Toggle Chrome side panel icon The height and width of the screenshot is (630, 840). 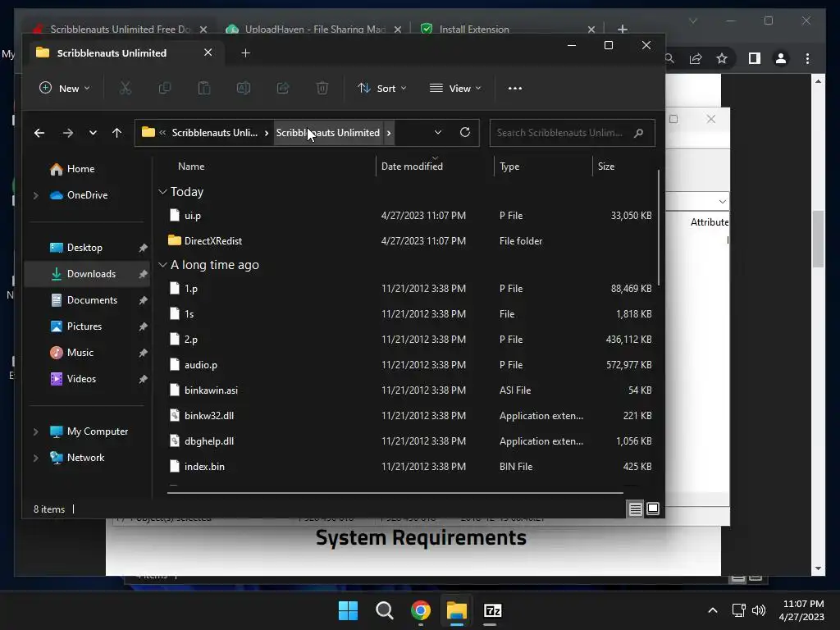(755, 58)
